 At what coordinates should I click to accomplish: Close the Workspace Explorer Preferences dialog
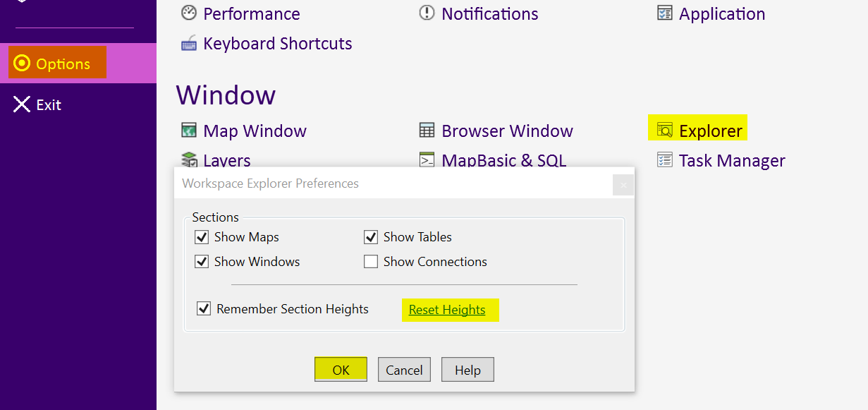pyautogui.click(x=623, y=185)
